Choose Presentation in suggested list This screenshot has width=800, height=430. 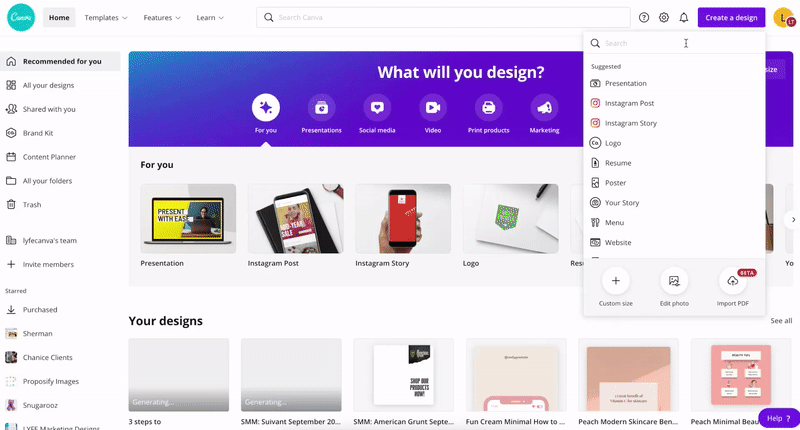point(674,83)
